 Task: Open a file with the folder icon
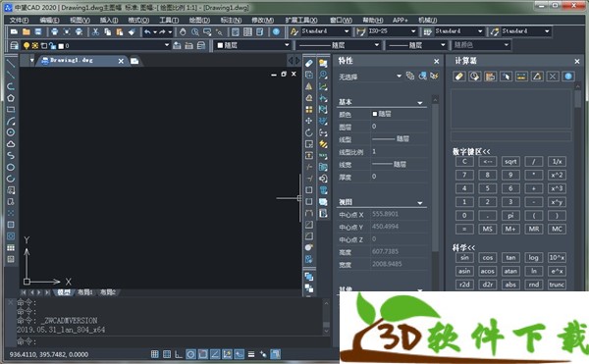click(x=27, y=32)
